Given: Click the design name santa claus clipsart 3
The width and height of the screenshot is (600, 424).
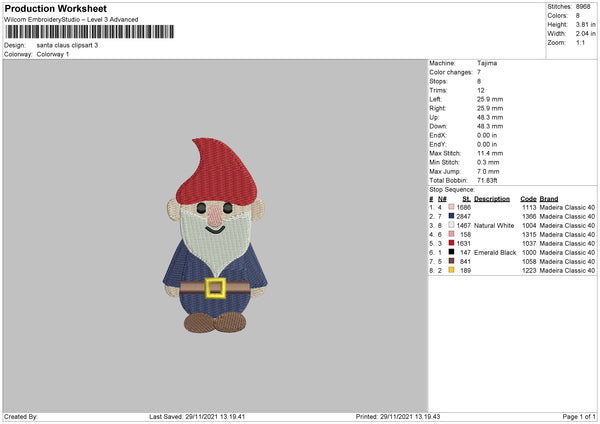Looking at the screenshot, I should 67,45.
